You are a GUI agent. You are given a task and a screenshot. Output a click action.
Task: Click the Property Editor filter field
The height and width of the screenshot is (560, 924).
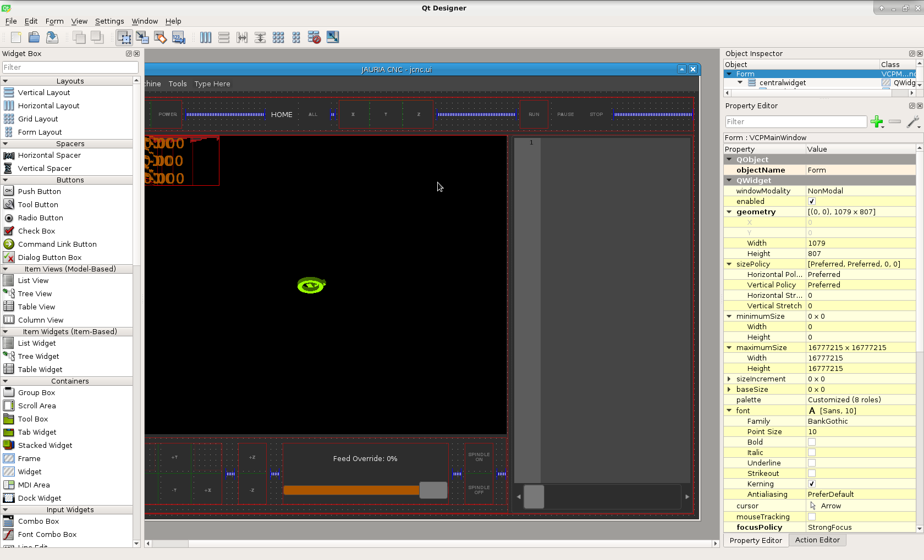click(796, 121)
